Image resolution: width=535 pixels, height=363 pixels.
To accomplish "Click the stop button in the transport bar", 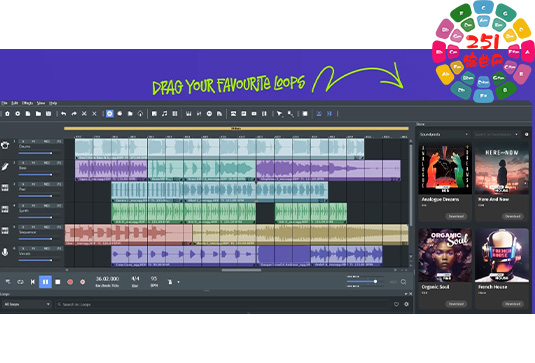I will coord(58,282).
